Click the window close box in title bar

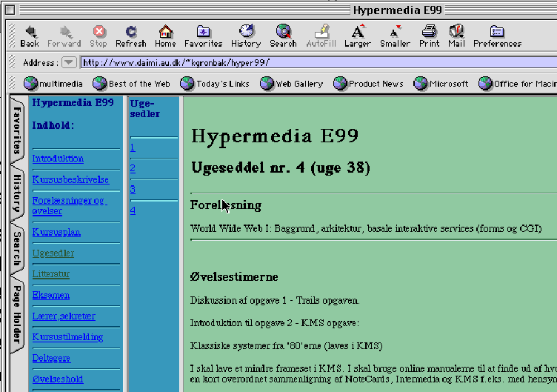pos(10,10)
